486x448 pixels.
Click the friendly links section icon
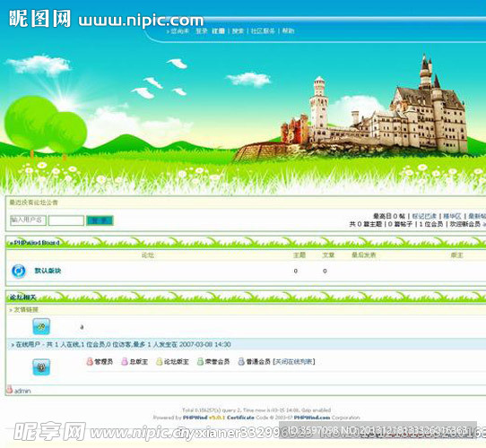click(x=41, y=326)
